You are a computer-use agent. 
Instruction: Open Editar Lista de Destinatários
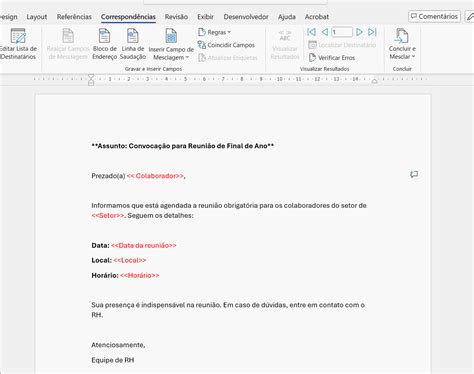point(18,44)
